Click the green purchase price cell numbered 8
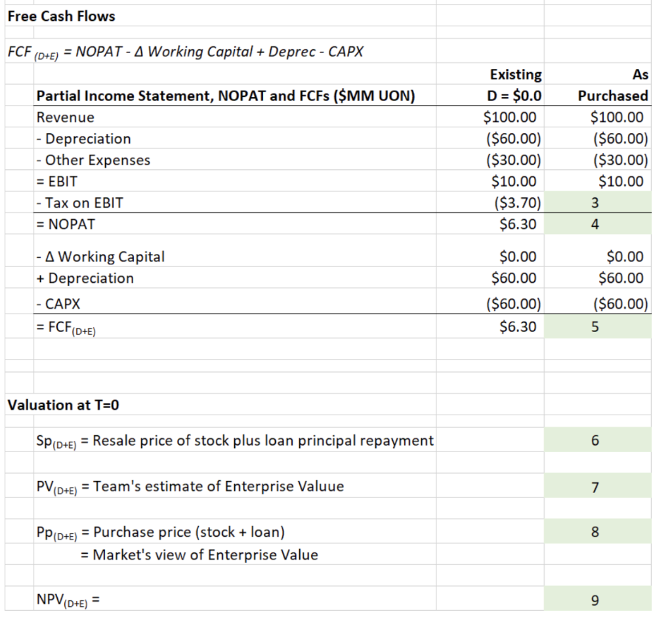 (597, 531)
